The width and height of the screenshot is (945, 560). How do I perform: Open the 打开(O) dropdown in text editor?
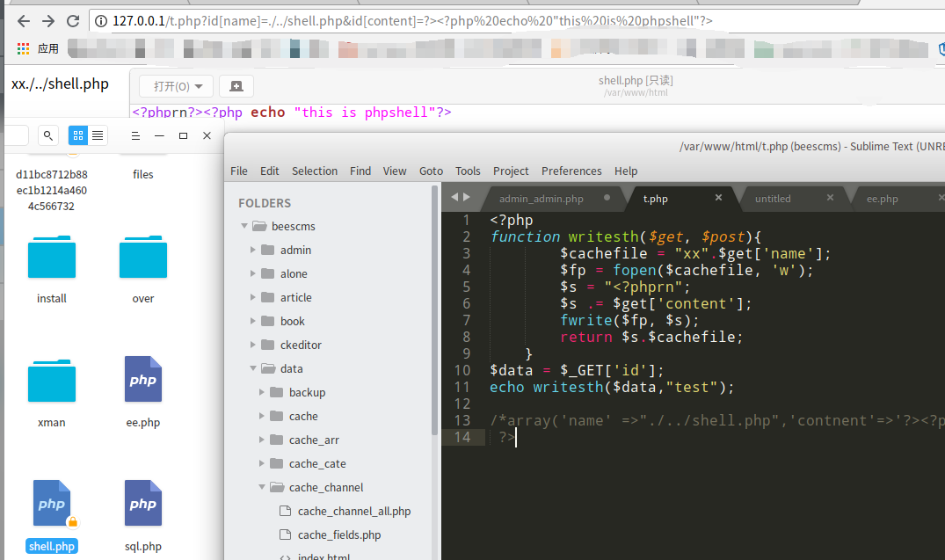coord(178,86)
